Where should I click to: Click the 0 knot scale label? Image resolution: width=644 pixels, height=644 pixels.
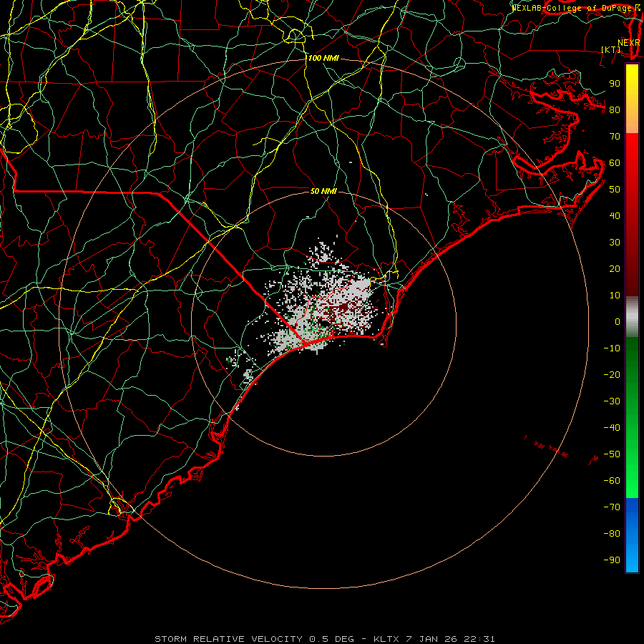[618, 322]
